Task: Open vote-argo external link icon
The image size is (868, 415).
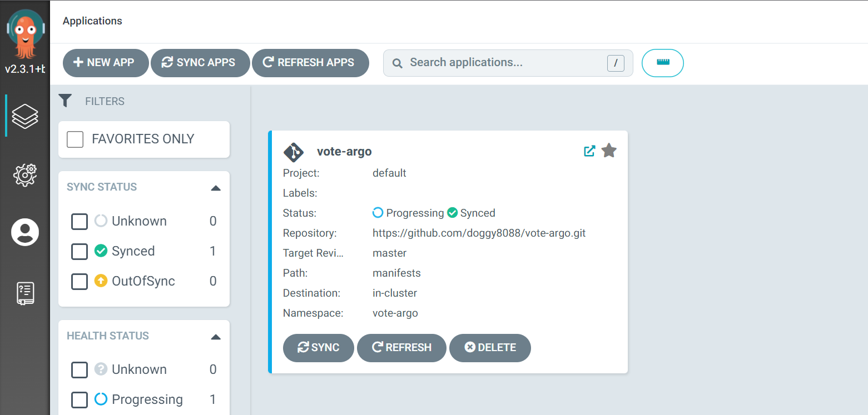Action: coord(589,151)
